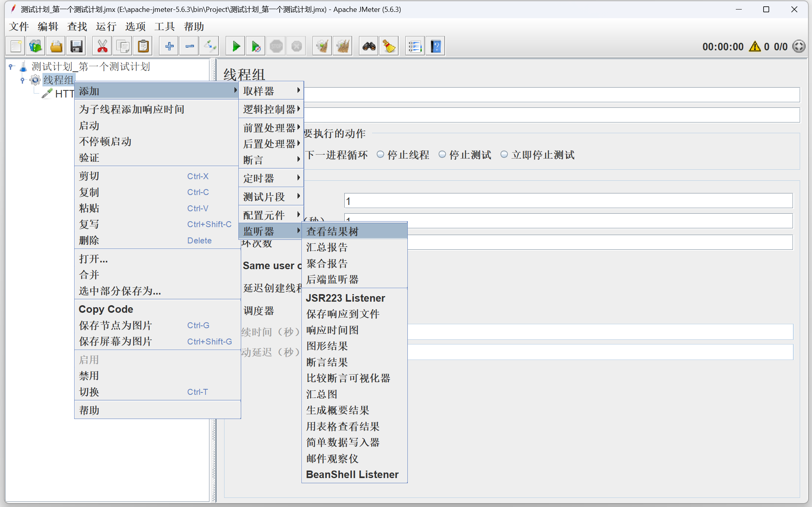Expand the 配置元件 submenu
The height and width of the screenshot is (507, 812).
[x=271, y=215]
